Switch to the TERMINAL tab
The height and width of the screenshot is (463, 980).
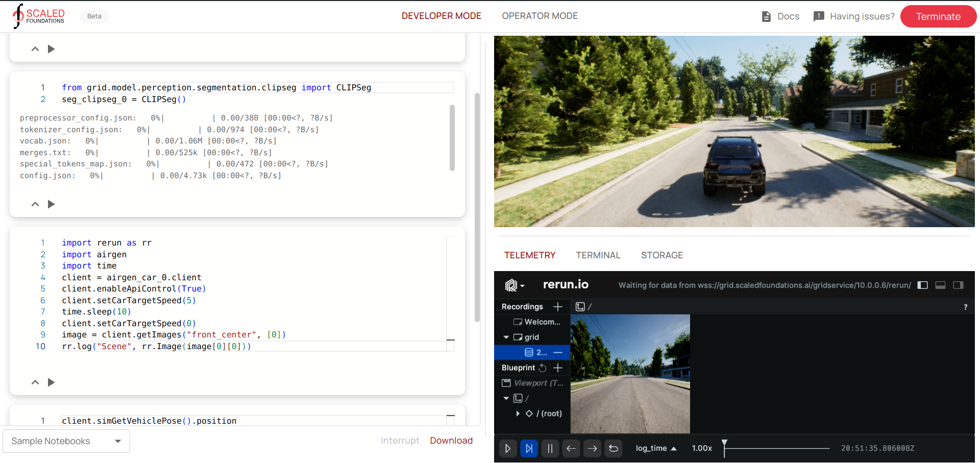point(598,255)
